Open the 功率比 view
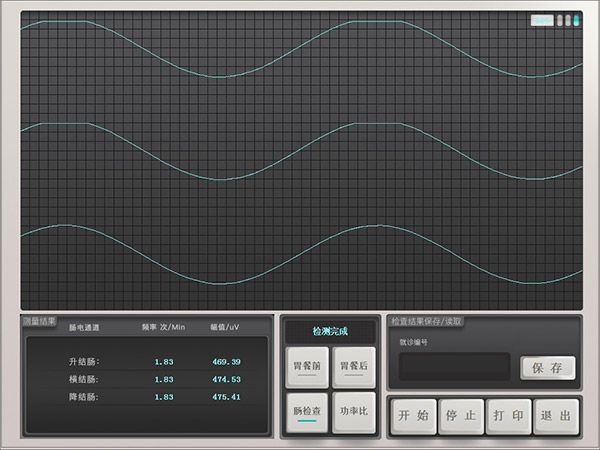This screenshot has width=600, height=450. pyautogui.click(x=354, y=412)
